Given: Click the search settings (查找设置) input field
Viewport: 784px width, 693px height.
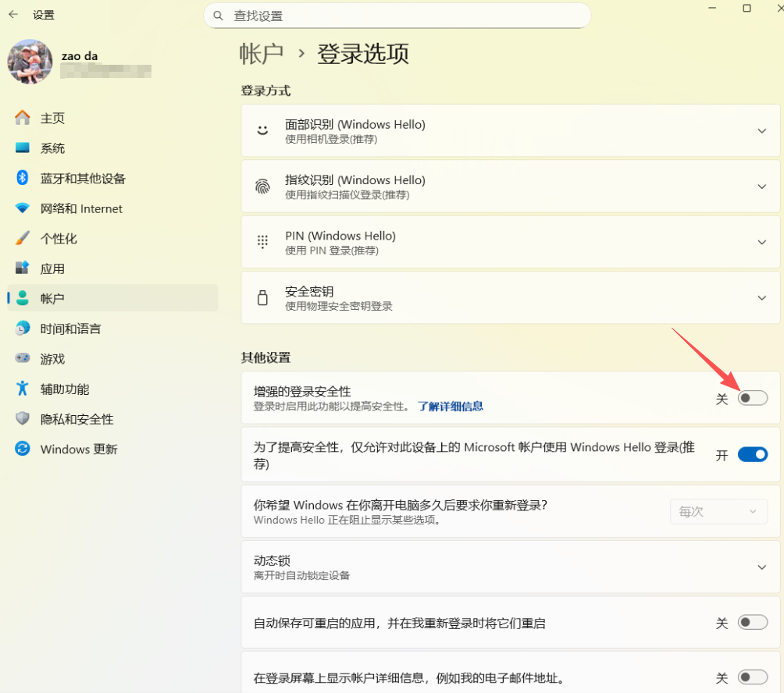Looking at the screenshot, I should point(397,16).
